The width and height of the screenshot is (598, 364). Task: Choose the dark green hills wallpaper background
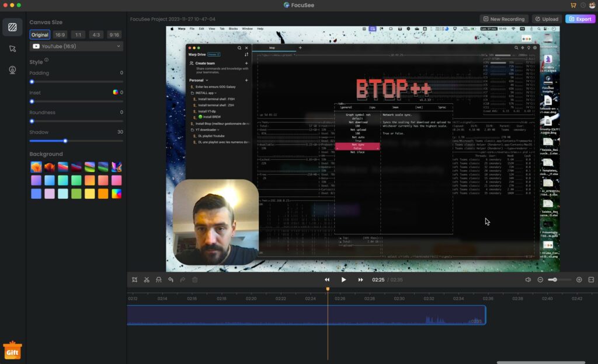[103, 167]
